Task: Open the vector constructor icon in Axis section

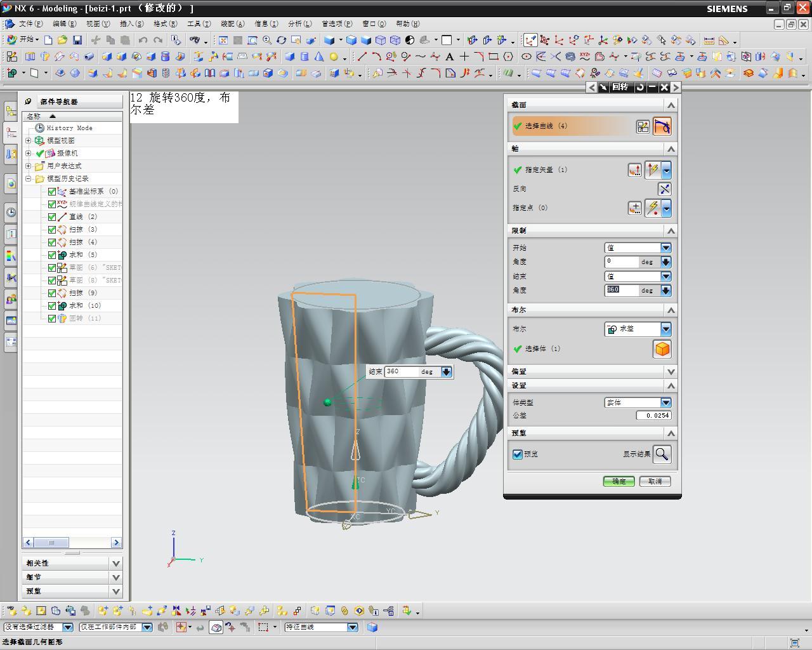Action: [634, 169]
